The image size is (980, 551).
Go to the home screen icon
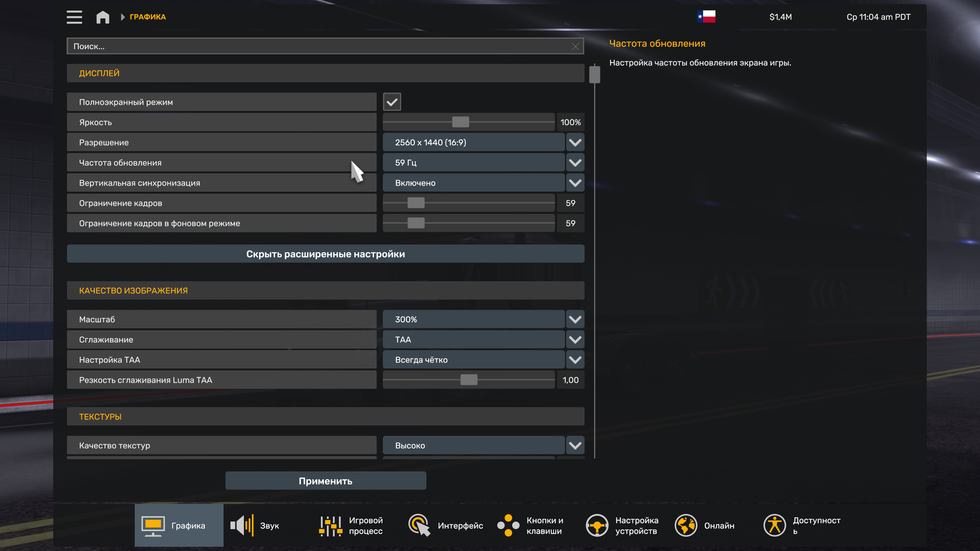(103, 17)
